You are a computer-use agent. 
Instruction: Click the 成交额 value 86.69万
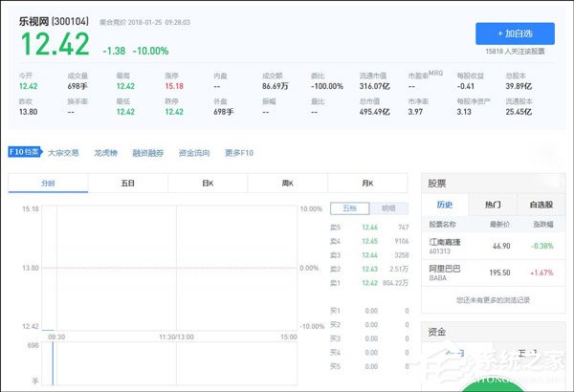click(x=275, y=86)
